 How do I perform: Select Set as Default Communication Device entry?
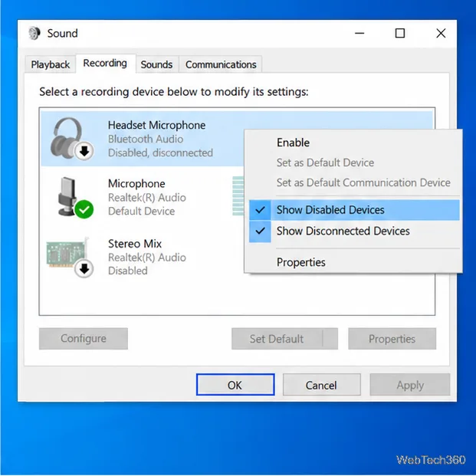(x=363, y=182)
